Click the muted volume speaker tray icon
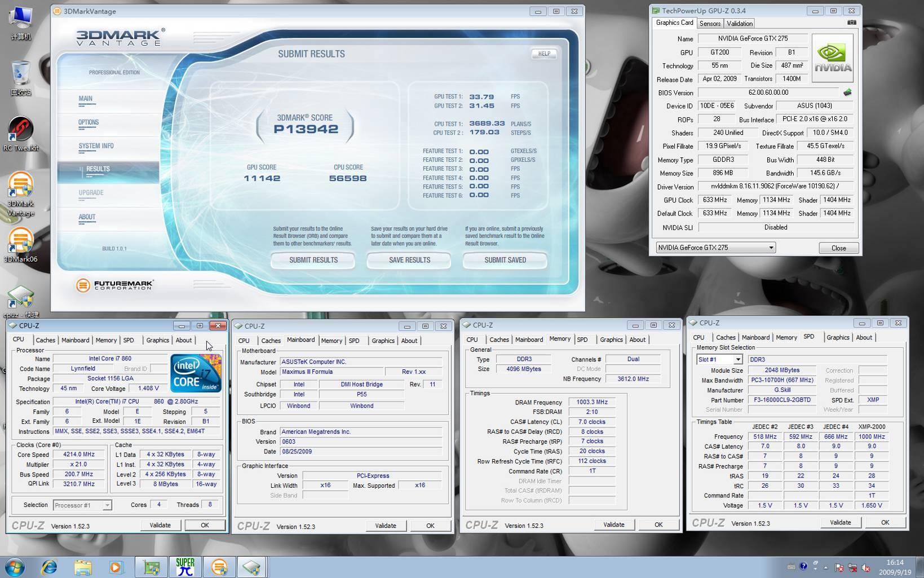This screenshot has height=578, width=924. coord(866,567)
